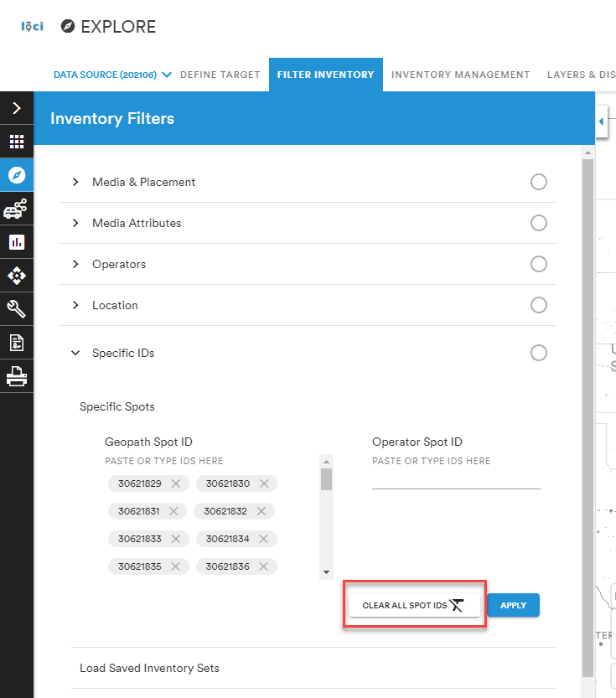Open the Inventory Management tab
Screen dimensions: 616x698
pyautogui.click(x=461, y=75)
